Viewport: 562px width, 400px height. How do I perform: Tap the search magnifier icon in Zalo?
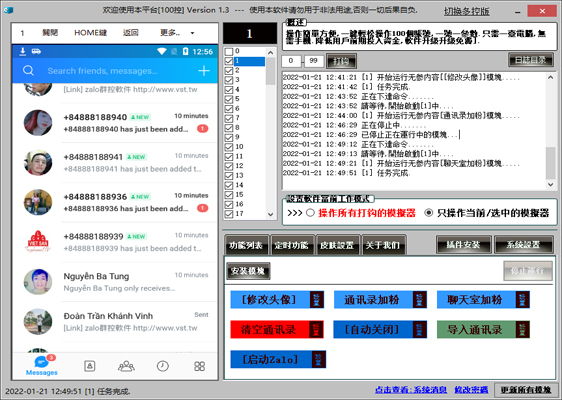[28, 71]
